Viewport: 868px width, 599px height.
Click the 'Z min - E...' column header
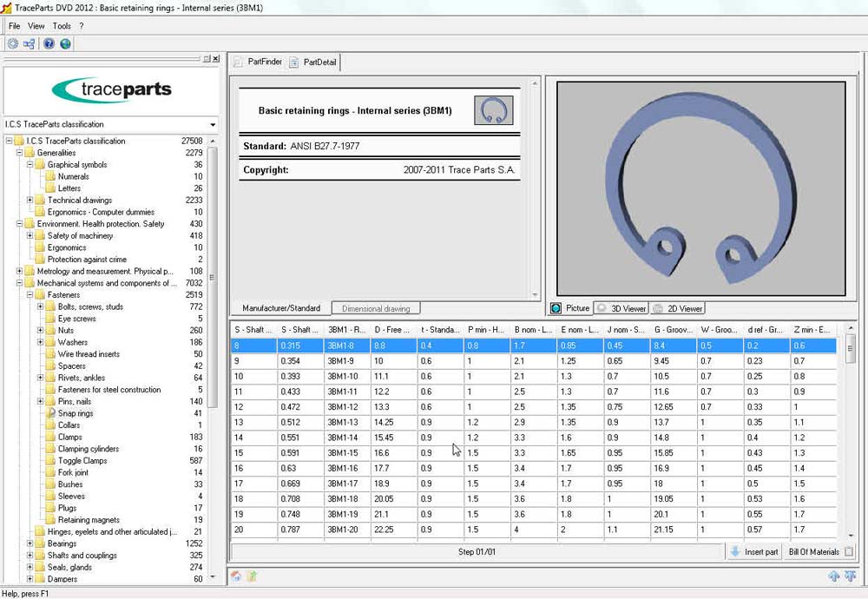(x=813, y=329)
